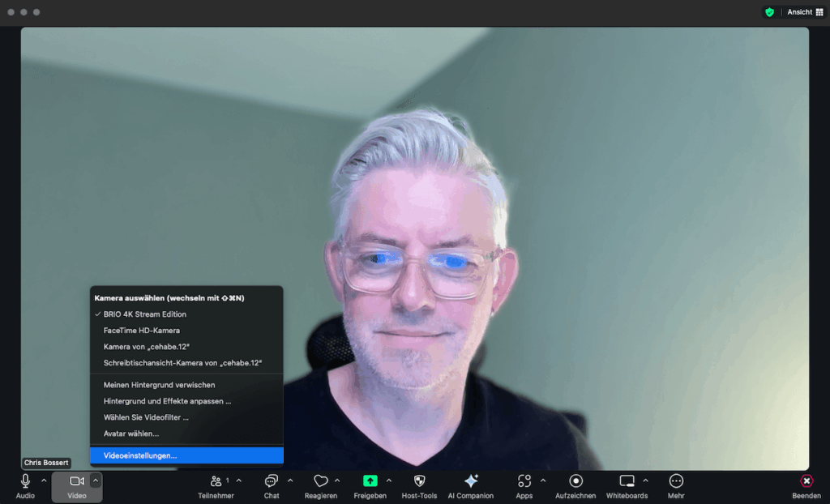
Task: Open the Teilnehmer participants panel
Action: (216, 481)
